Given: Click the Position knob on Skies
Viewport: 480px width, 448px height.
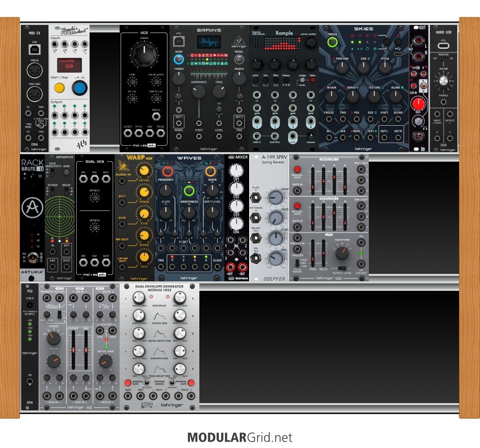Looking at the screenshot, I should pyautogui.click(x=342, y=67).
